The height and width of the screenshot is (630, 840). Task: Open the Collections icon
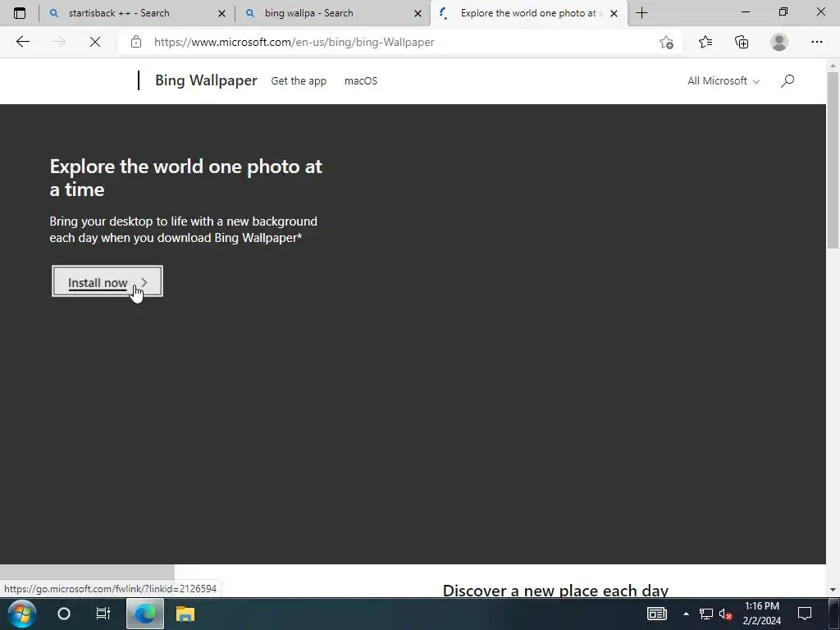(x=742, y=42)
